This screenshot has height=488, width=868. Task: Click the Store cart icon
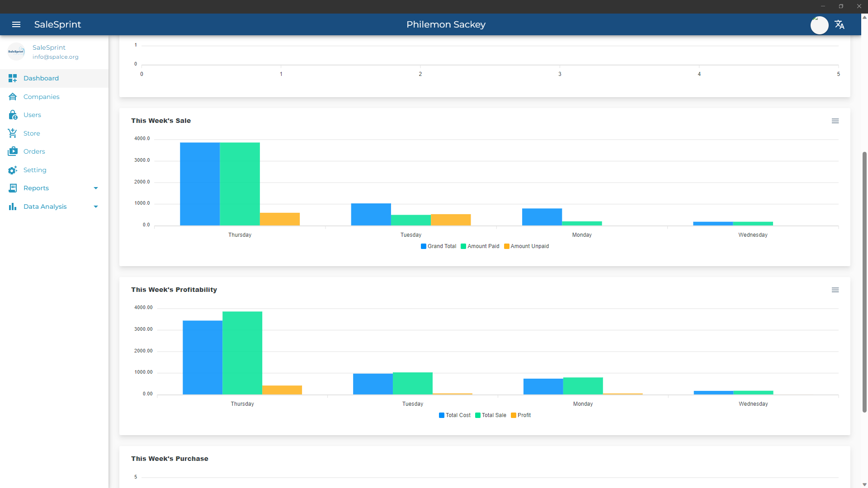click(13, 133)
